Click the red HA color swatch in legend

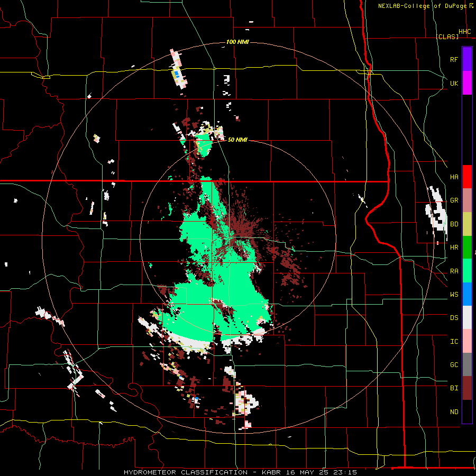point(467,177)
